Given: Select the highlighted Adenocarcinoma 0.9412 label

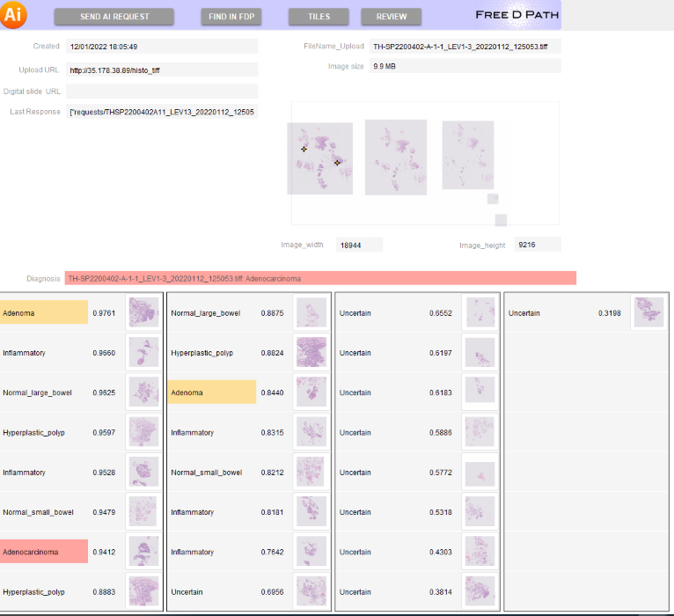Looking at the screenshot, I should coord(44,552).
